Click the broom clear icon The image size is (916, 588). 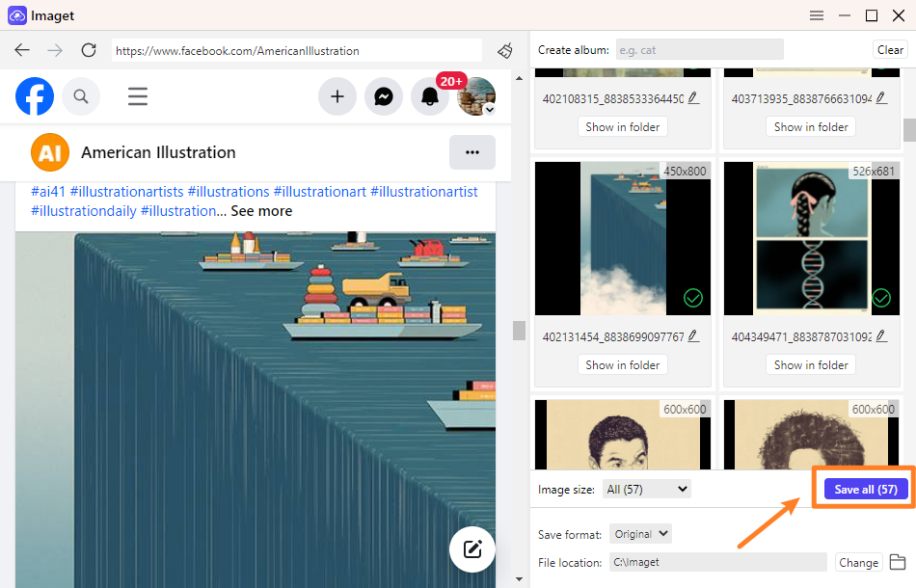[x=505, y=50]
